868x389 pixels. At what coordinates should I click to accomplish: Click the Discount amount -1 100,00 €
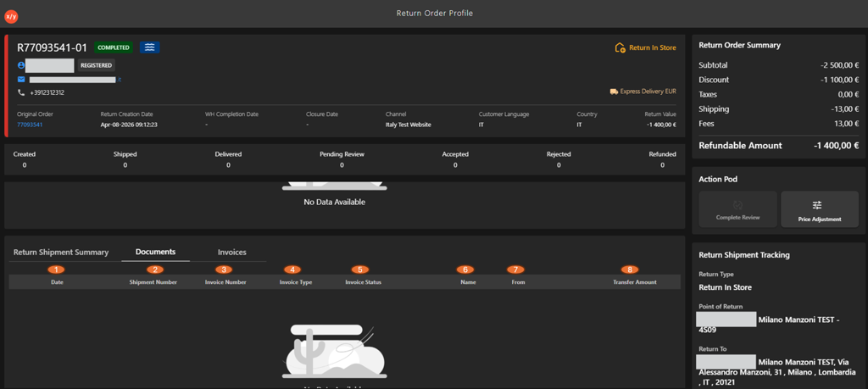click(x=840, y=80)
